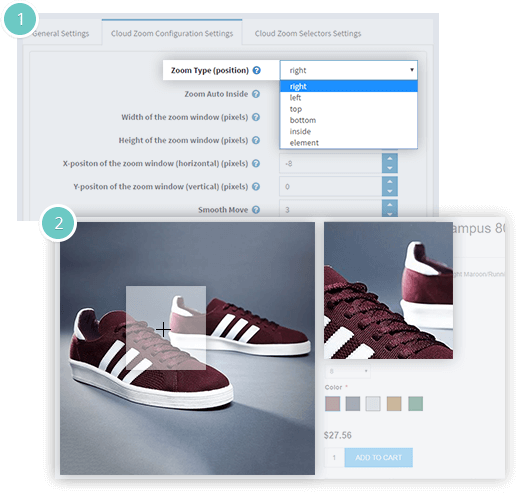Increase the Y-position value with up arrow

pyautogui.click(x=390, y=182)
